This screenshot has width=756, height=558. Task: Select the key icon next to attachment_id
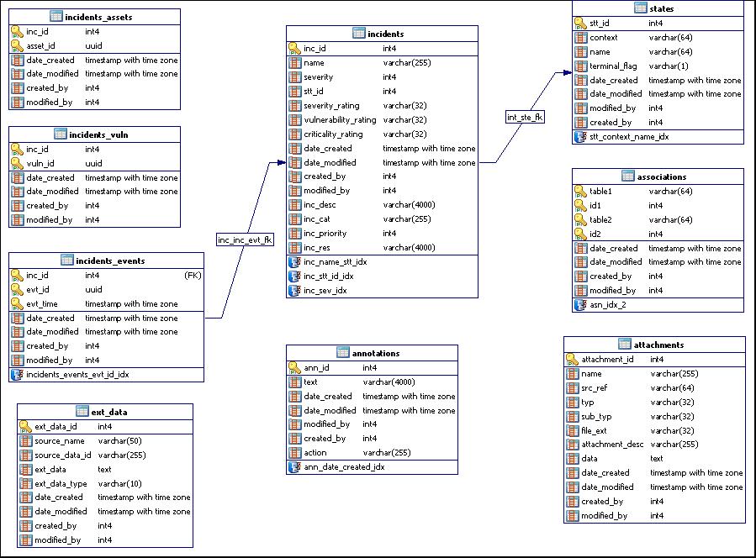[573, 360]
